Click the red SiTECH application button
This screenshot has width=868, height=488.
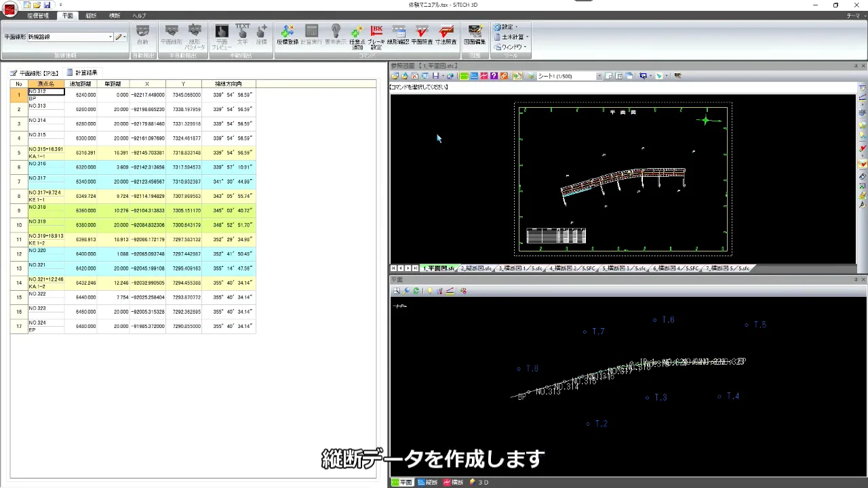(x=9, y=9)
